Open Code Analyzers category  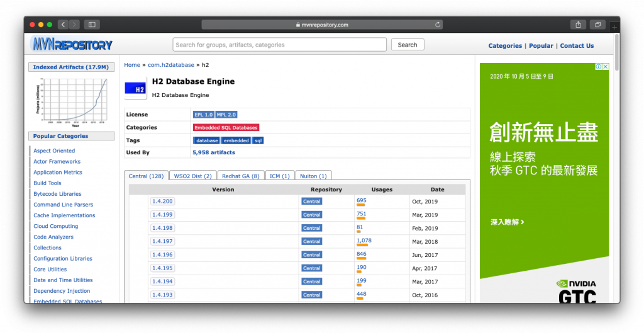(x=53, y=237)
